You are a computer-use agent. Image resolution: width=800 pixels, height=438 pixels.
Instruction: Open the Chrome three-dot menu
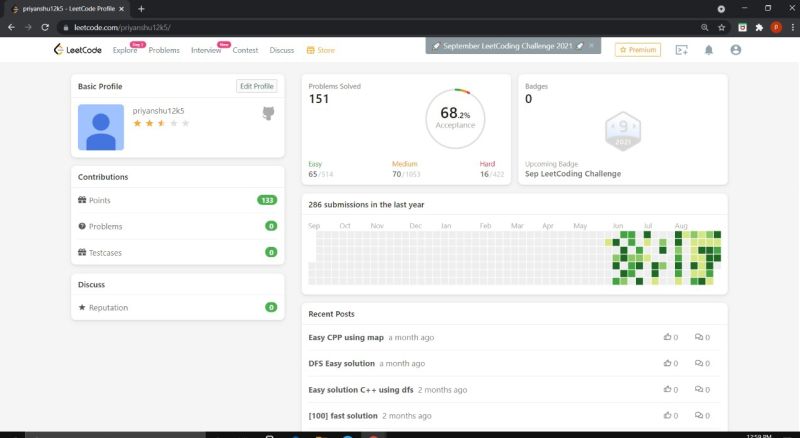(x=792, y=28)
